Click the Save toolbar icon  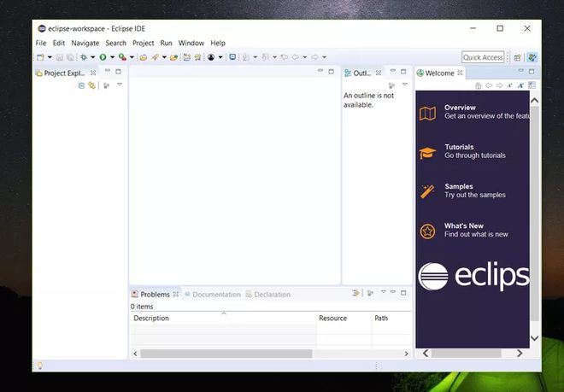point(60,57)
